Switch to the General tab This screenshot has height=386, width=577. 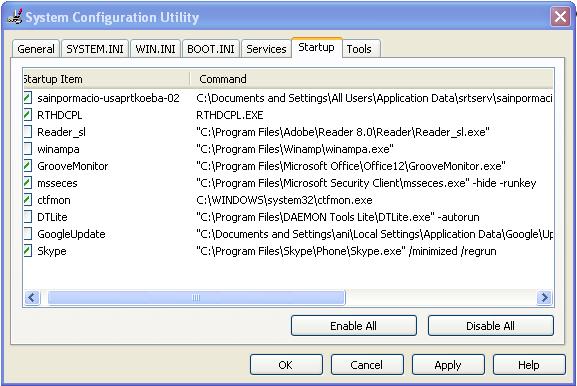coord(36,49)
